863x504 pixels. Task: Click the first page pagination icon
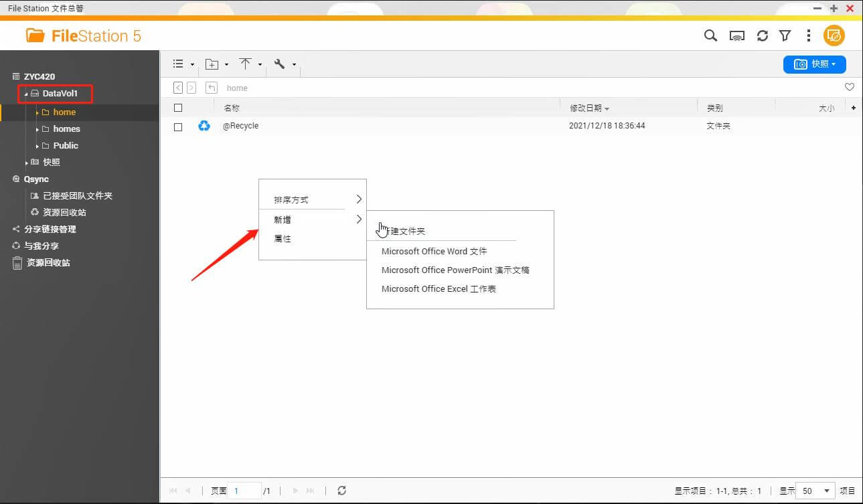(x=173, y=491)
